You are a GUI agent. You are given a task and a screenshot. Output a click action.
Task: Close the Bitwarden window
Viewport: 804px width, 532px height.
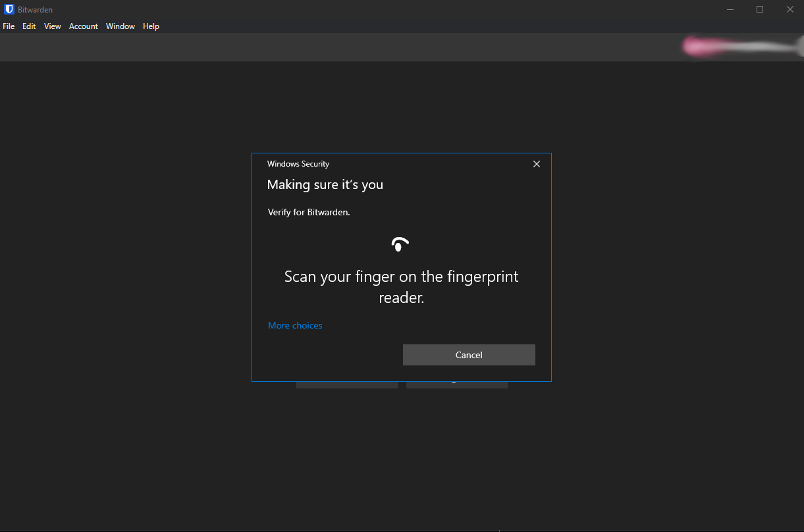coord(790,9)
